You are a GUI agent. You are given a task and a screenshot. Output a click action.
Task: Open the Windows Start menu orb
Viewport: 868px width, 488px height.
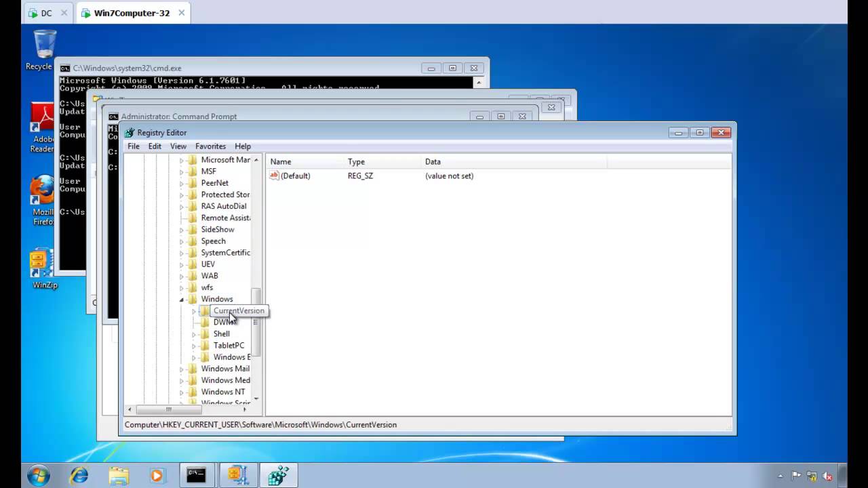click(x=38, y=475)
